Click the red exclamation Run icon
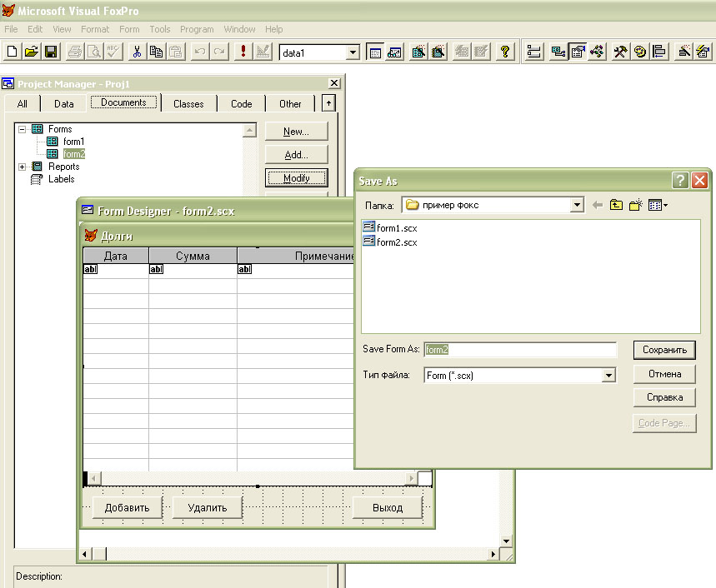The width and height of the screenshot is (716, 588). point(243,52)
